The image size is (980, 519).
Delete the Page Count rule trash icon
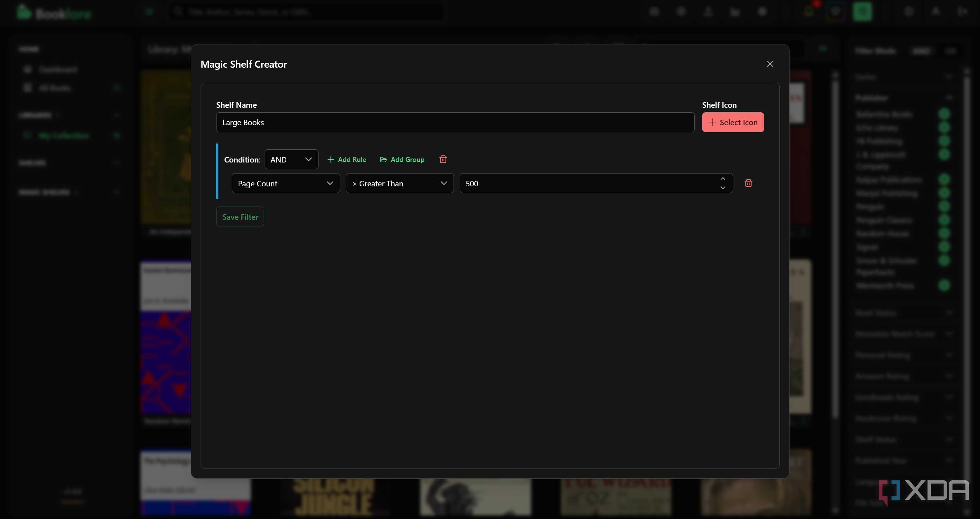pos(748,183)
